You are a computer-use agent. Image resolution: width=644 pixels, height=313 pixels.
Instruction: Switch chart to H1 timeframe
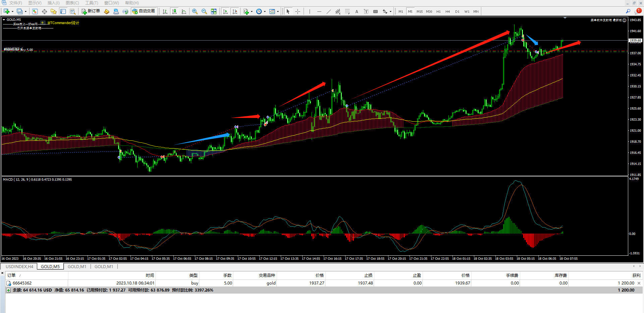click(438, 11)
